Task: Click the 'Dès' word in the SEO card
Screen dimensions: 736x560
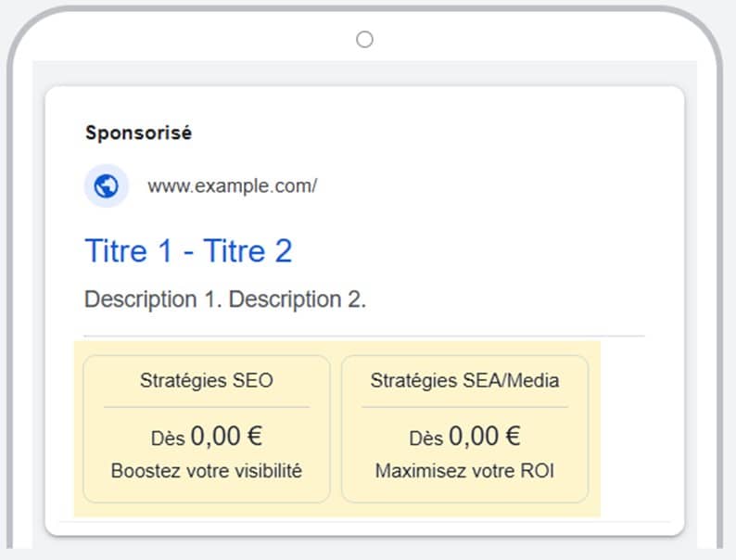Action: 168,439
